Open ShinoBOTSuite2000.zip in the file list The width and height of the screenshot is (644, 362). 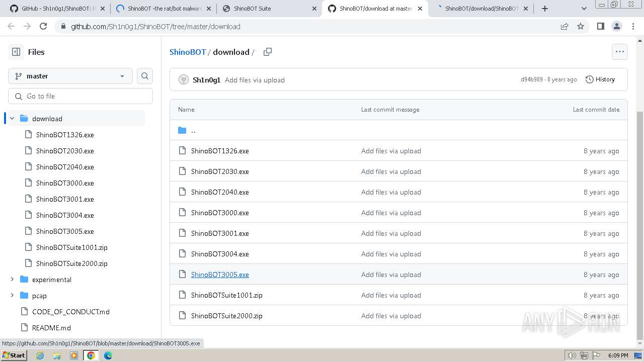pos(227,316)
